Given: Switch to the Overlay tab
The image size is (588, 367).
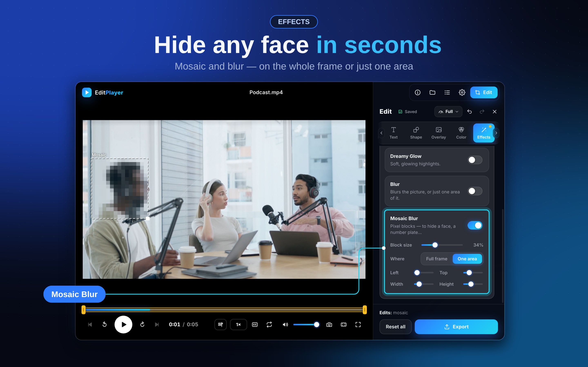Looking at the screenshot, I should tap(438, 133).
